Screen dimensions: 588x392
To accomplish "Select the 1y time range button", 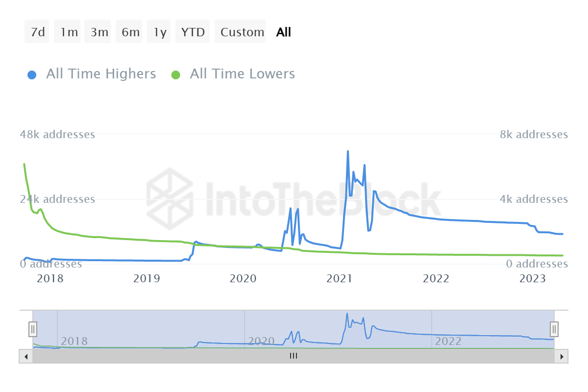I will 158,31.
